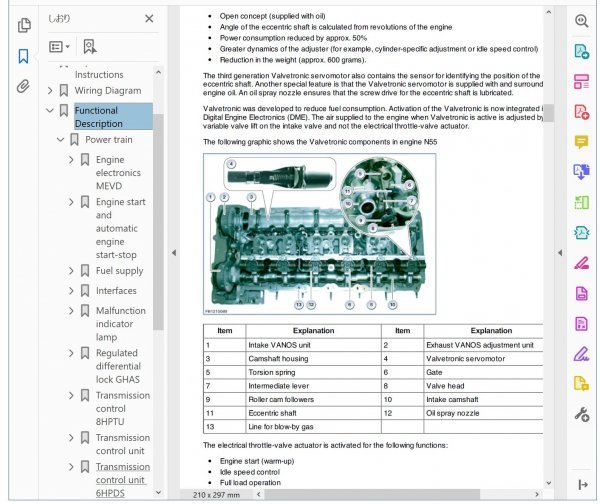600x504 pixels.
Task: Expand the Fuel supply bookmark
Action: click(71, 271)
